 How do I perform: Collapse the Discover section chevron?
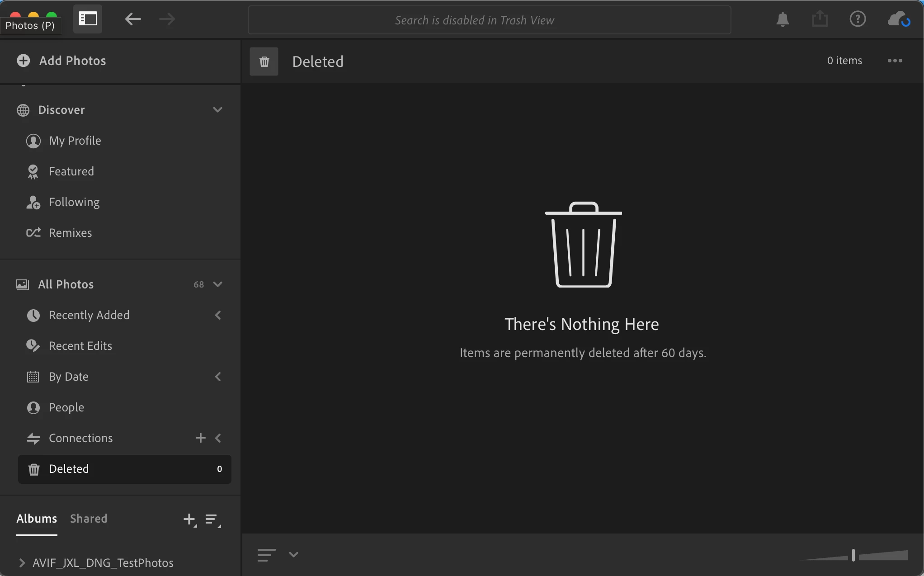(217, 110)
